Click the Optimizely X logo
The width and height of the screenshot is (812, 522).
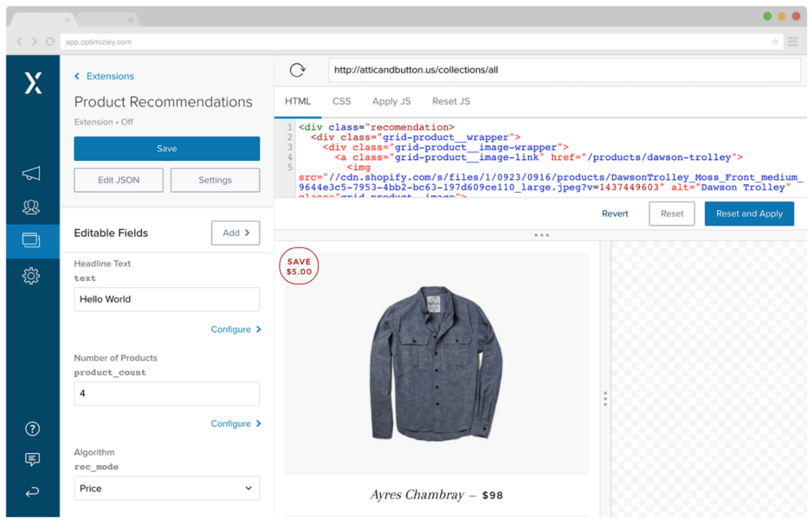point(33,83)
